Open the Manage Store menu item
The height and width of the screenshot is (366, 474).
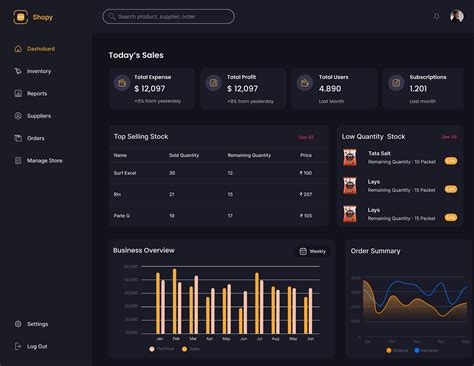click(x=38, y=160)
